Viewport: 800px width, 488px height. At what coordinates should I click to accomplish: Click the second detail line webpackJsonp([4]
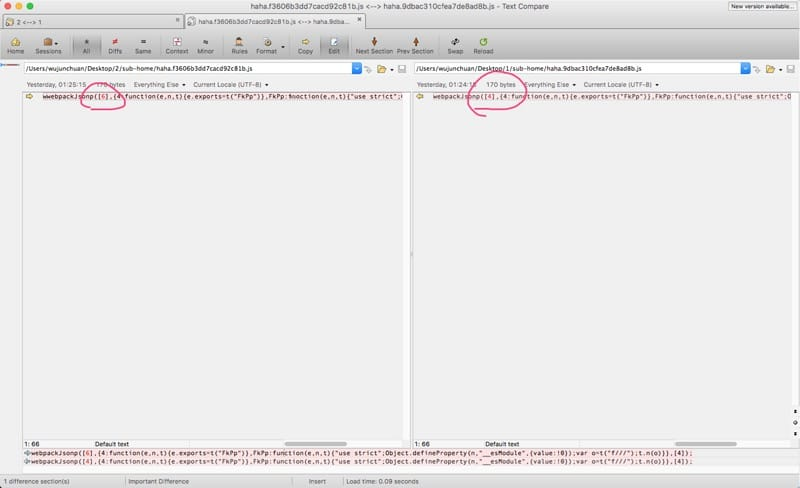click(x=361, y=461)
